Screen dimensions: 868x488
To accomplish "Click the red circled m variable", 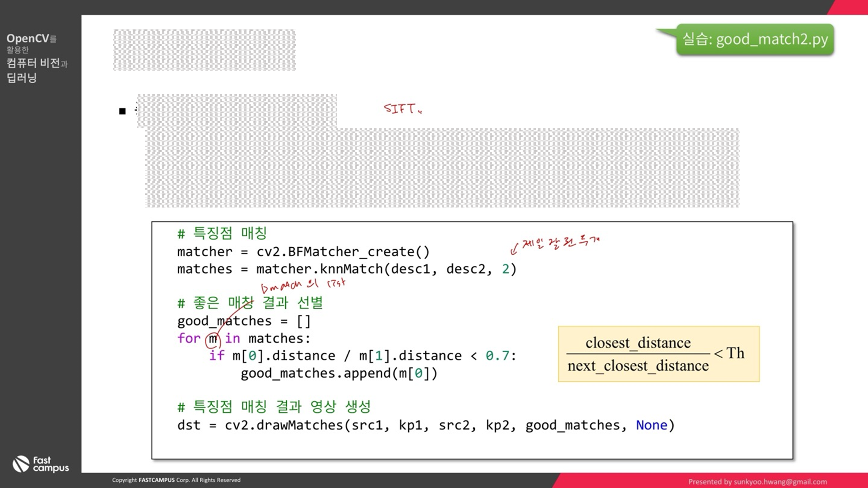I will point(213,339).
